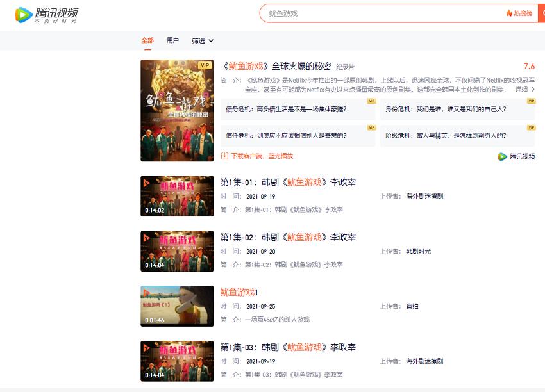This screenshot has width=545, height=392.
Task: Click the download client icon
Action: (224, 156)
